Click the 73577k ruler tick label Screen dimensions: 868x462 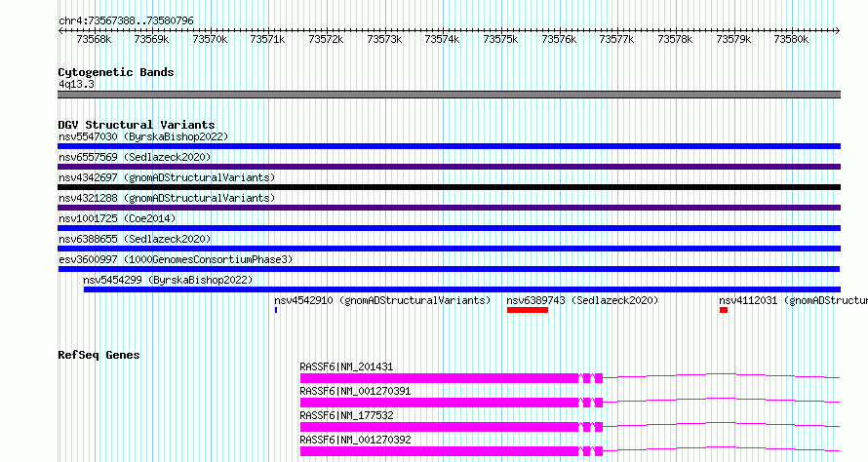(x=616, y=39)
